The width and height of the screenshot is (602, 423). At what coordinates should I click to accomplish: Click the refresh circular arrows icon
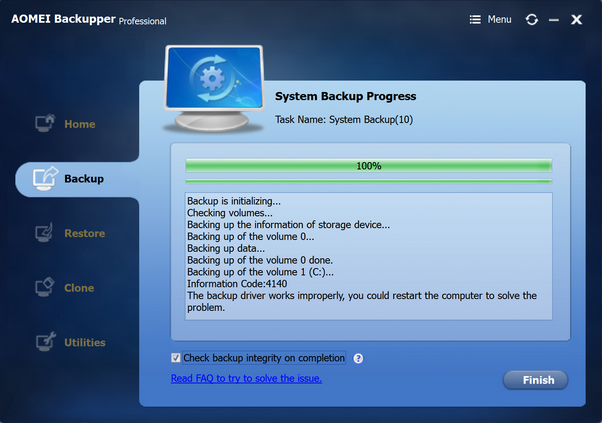532,19
